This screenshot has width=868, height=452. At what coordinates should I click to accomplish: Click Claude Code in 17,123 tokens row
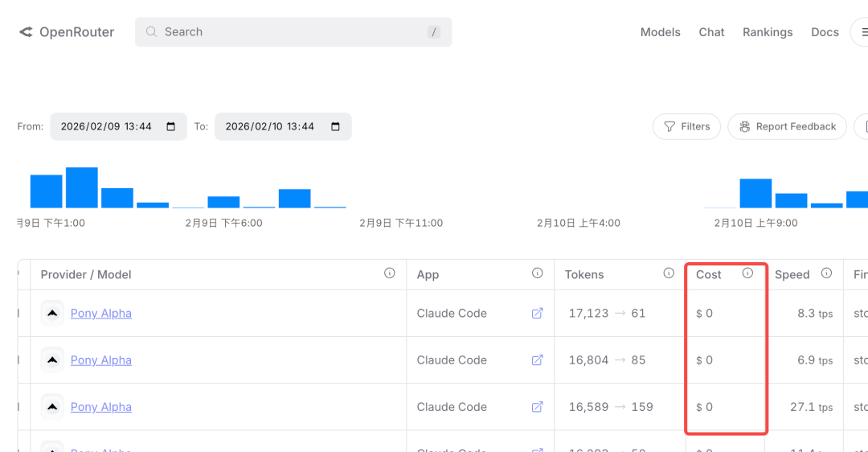pos(452,314)
